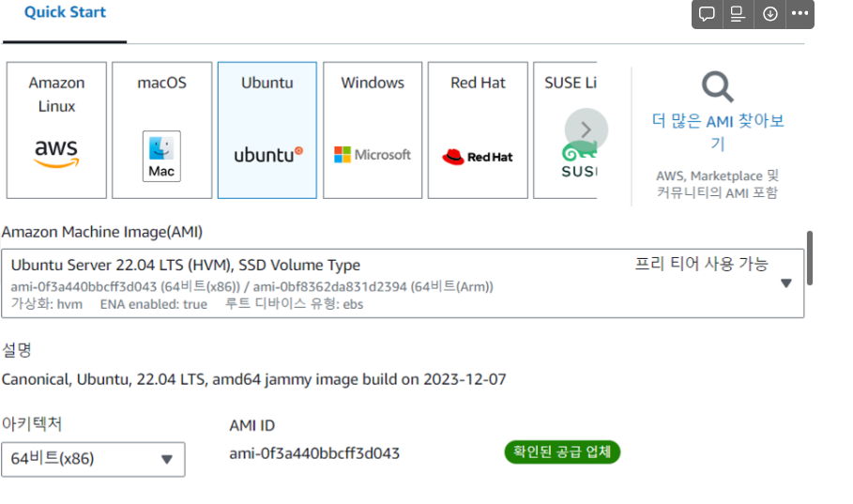Open the 64비트(x86) architecture dropdown
Screen dimensions: 853x504
click(93, 459)
